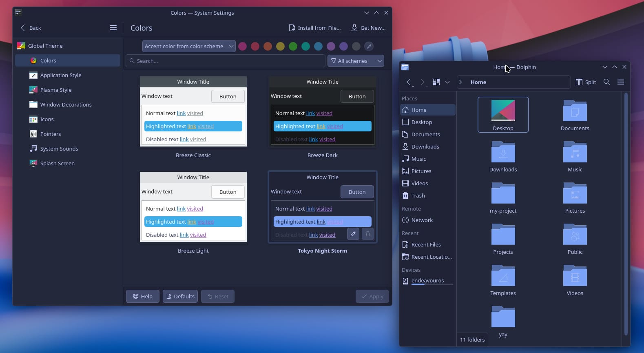The width and height of the screenshot is (644, 353).
Task: Select the yay folder icon
Action: click(503, 317)
